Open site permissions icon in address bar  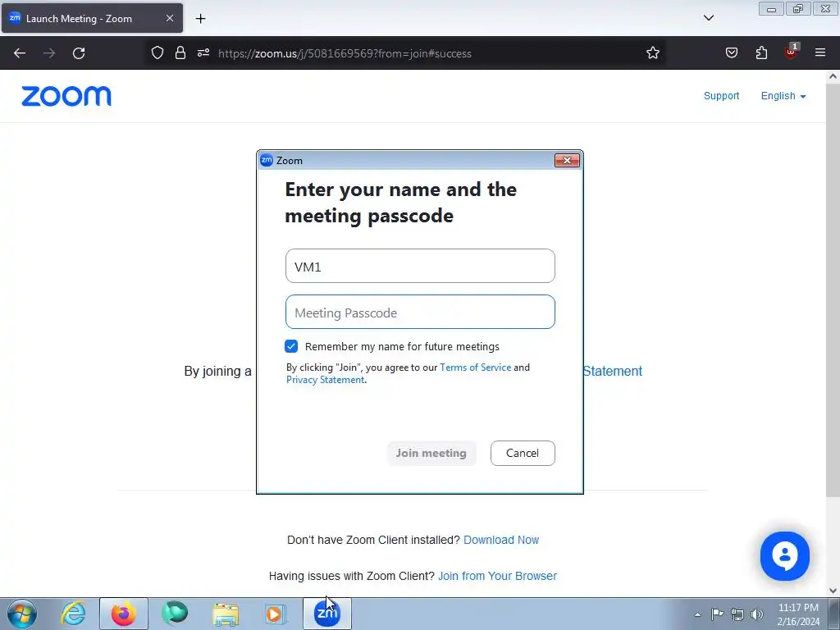click(203, 53)
